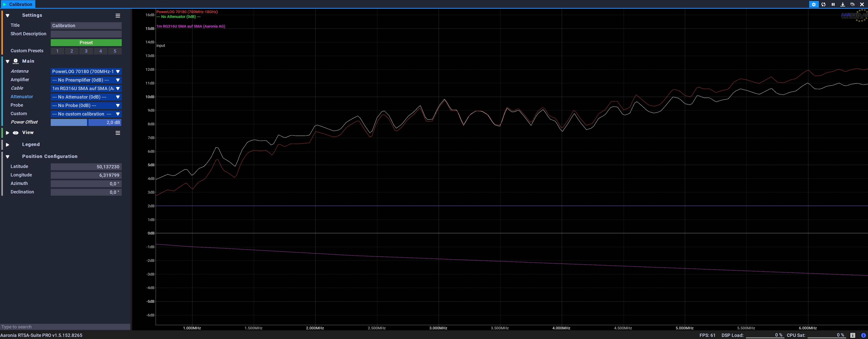Viewport: 868px width, 339px height.
Task: Click the blue info circle in status bar
Action: (863, 335)
